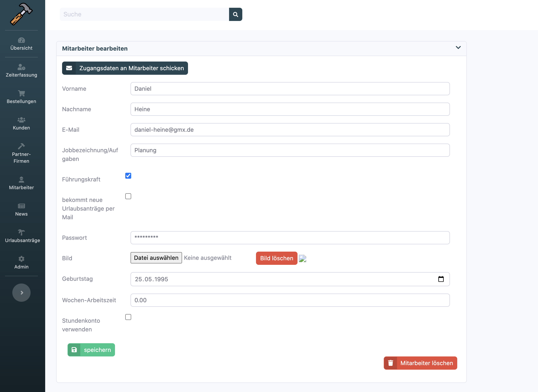538x392 pixels.
Task: Open the News menu item
Action: coord(21,210)
